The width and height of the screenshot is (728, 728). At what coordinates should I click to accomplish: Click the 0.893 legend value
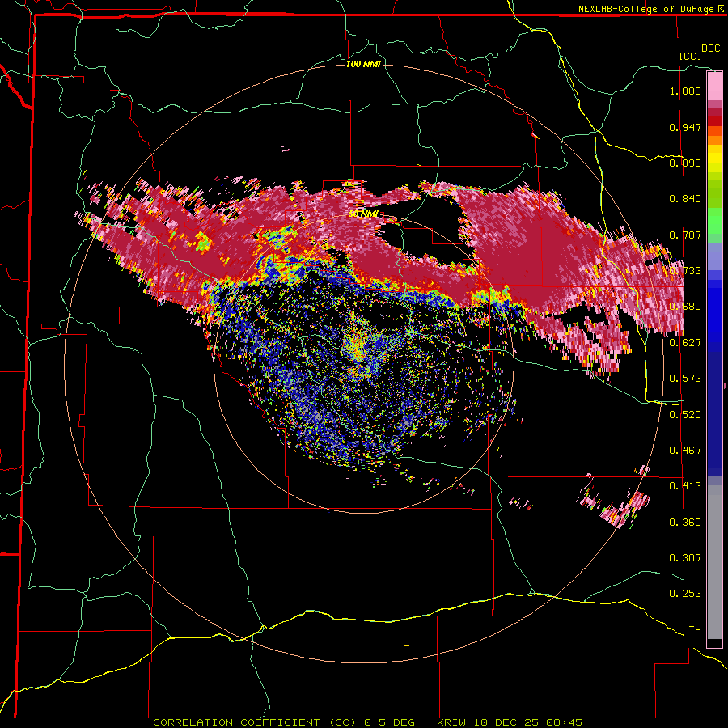point(685,163)
